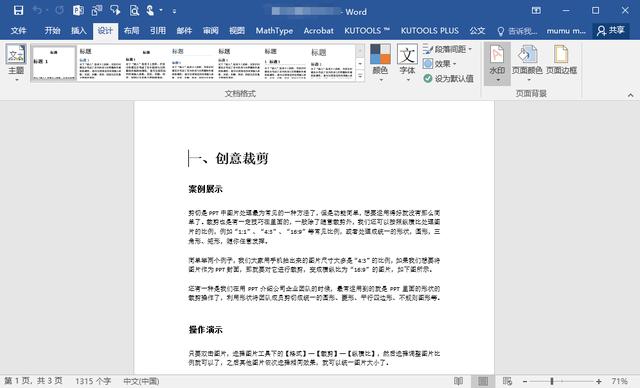Expand the full document formatting gallery
The height and width of the screenshot is (388, 640).
pos(360,76)
